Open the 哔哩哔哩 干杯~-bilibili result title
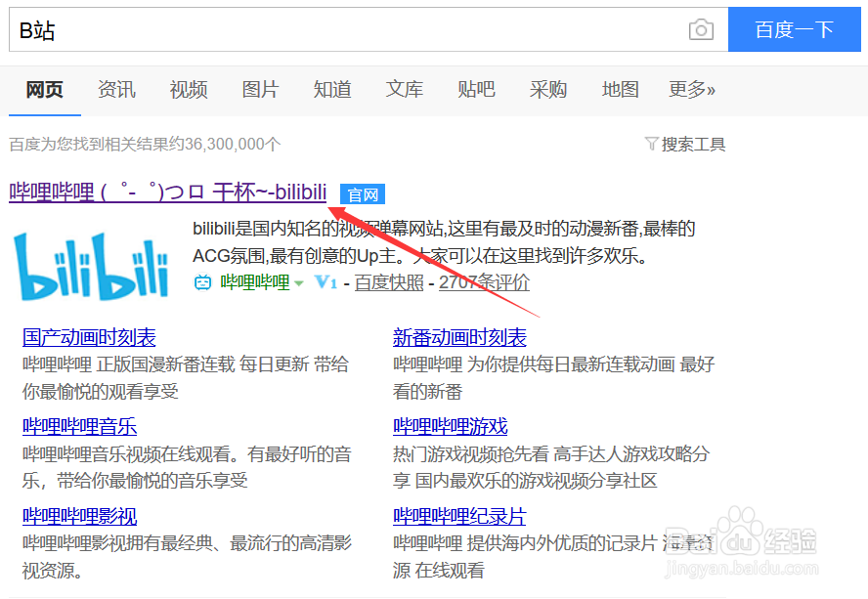Image resolution: width=868 pixels, height=599 pixels. [x=168, y=193]
